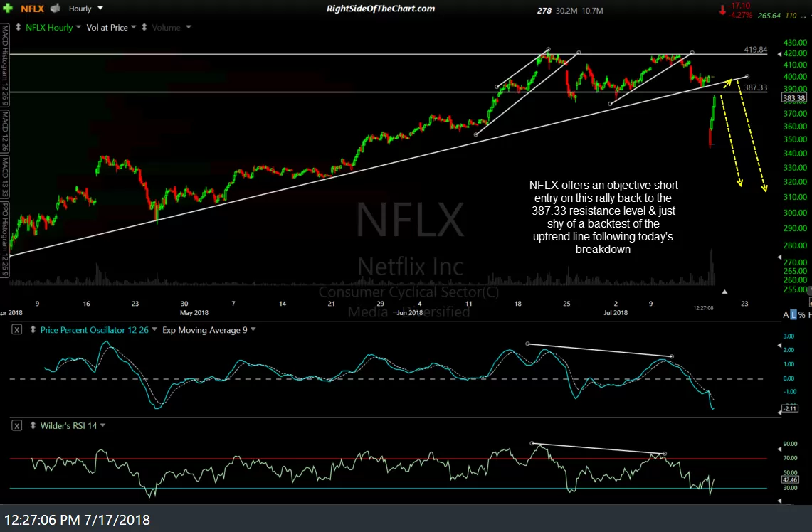Click the Jul 2018 time axis label
Screen dimensions: 812x532
tap(616, 312)
